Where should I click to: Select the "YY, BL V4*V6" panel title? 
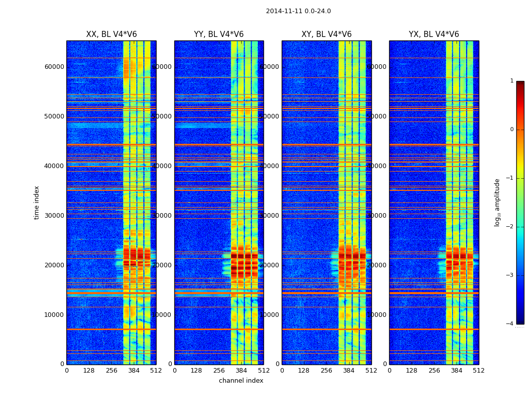coord(218,34)
